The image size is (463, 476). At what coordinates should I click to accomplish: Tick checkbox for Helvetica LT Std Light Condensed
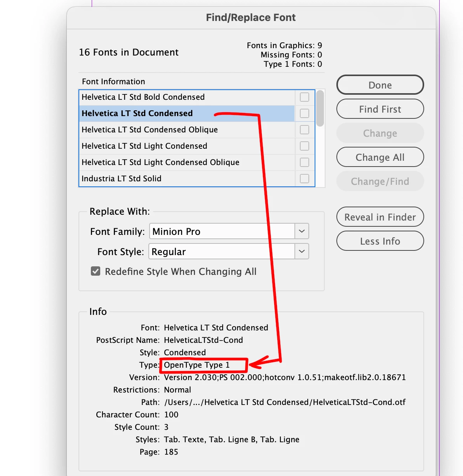pyautogui.click(x=305, y=146)
